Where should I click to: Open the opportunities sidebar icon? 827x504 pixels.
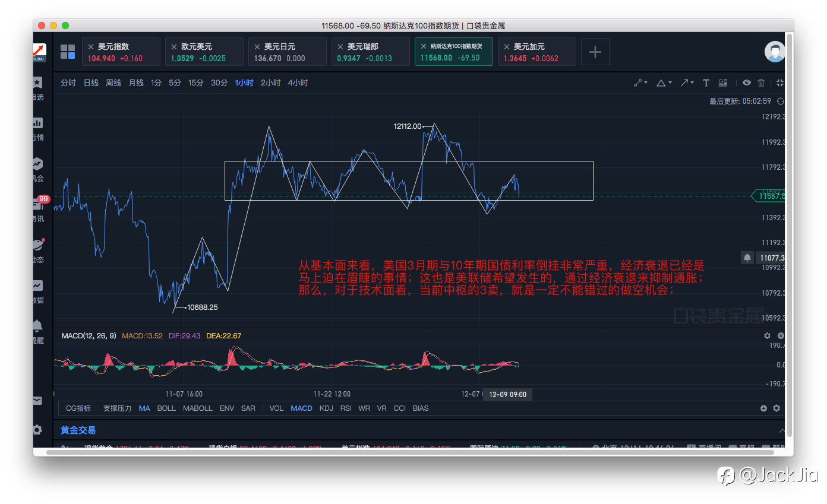(38, 163)
